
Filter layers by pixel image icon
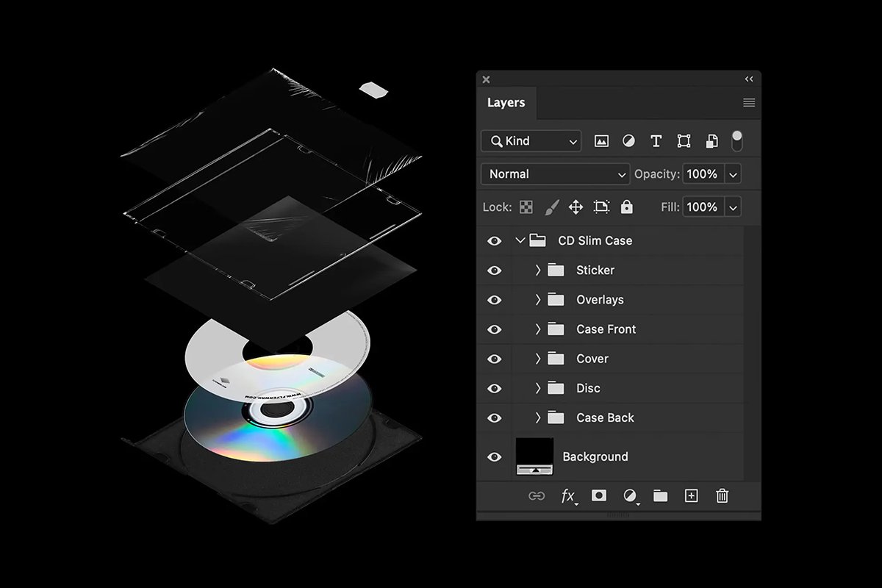point(601,141)
